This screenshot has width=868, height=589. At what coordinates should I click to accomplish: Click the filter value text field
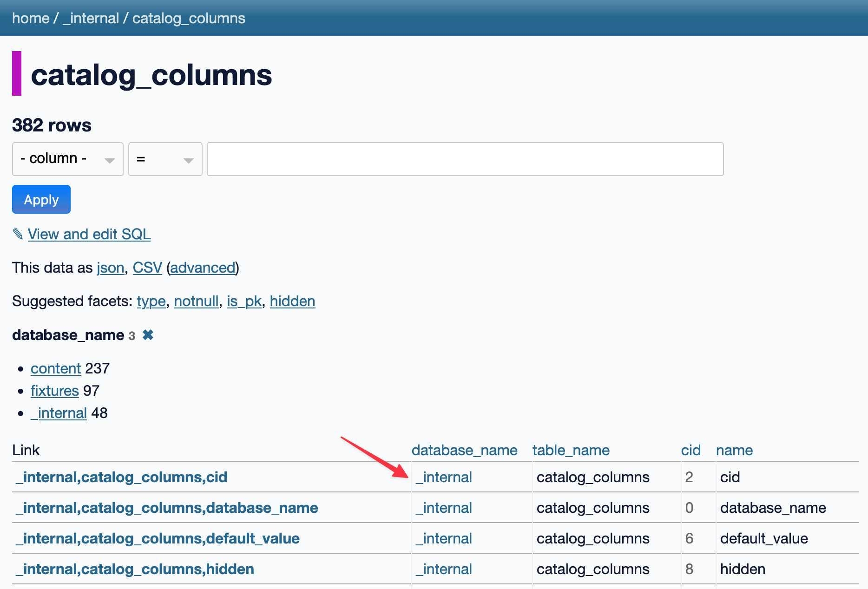coord(465,159)
